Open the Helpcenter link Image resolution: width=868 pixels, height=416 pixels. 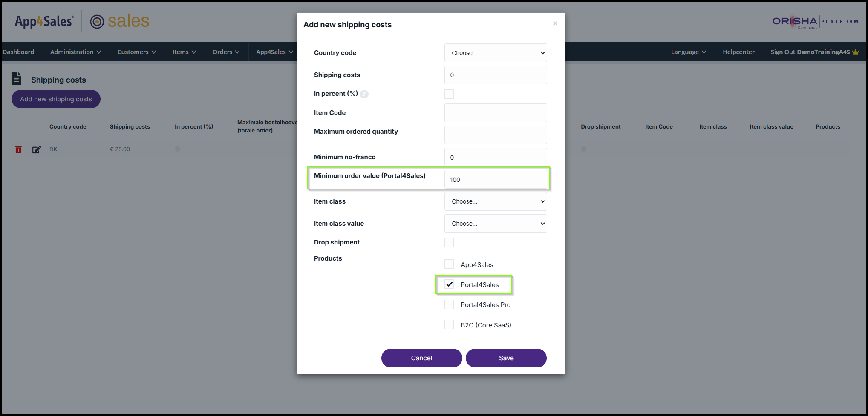(x=738, y=52)
